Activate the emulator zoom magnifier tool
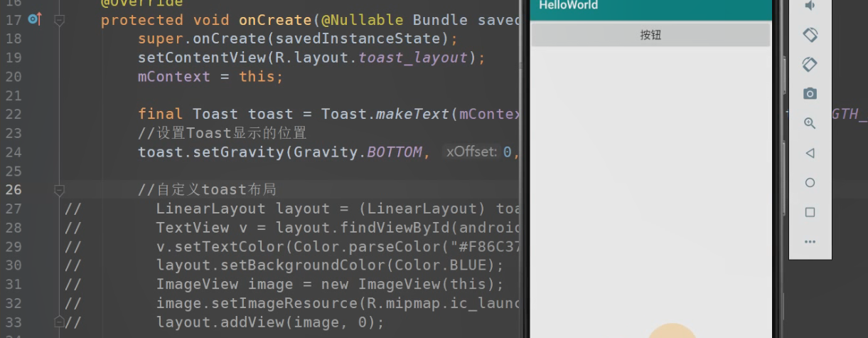 click(810, 123)
